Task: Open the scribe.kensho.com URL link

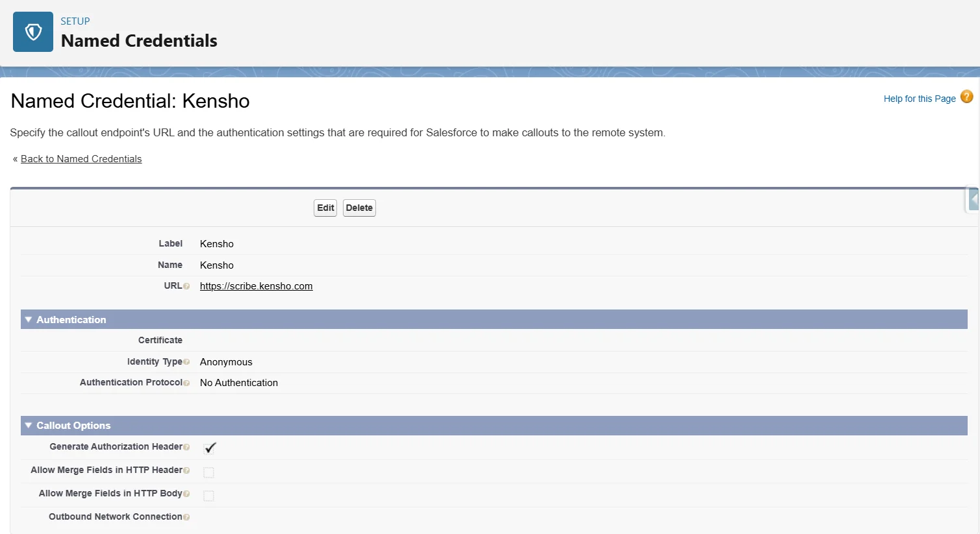Action: click(256, 286)
